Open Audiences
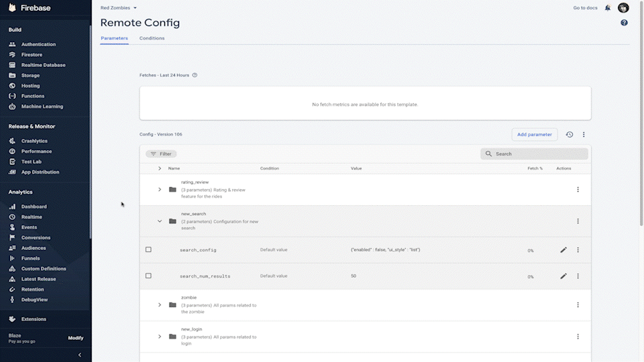 (x=34, y=248)
